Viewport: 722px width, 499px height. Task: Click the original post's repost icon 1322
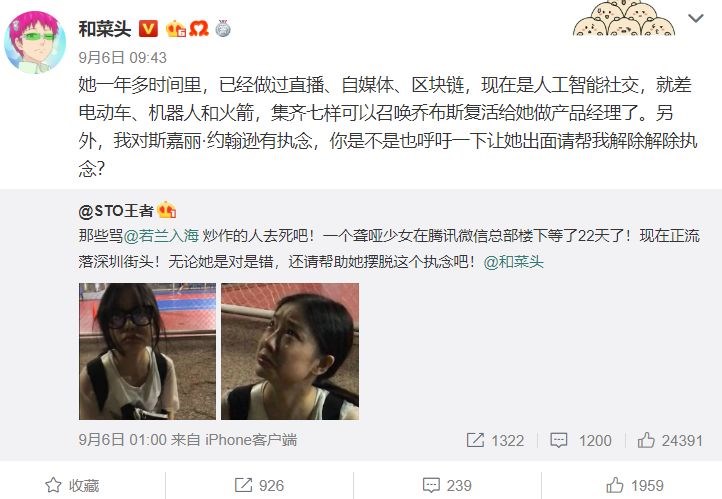point(495,440)
